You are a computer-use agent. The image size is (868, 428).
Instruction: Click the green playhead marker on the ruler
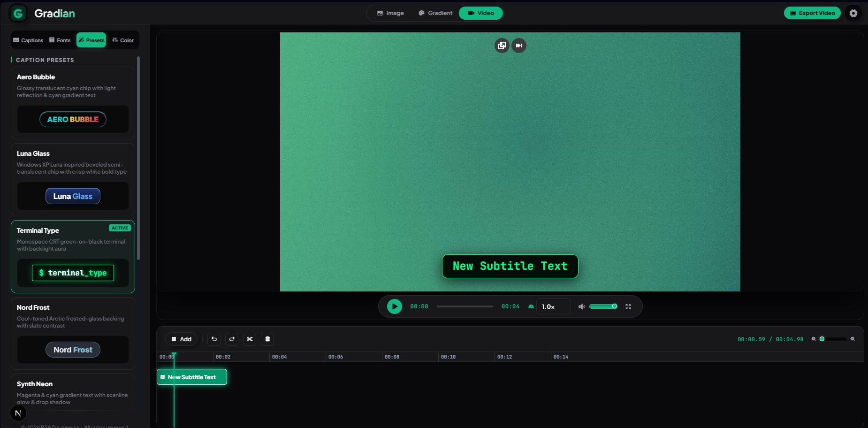pos(174,354)
